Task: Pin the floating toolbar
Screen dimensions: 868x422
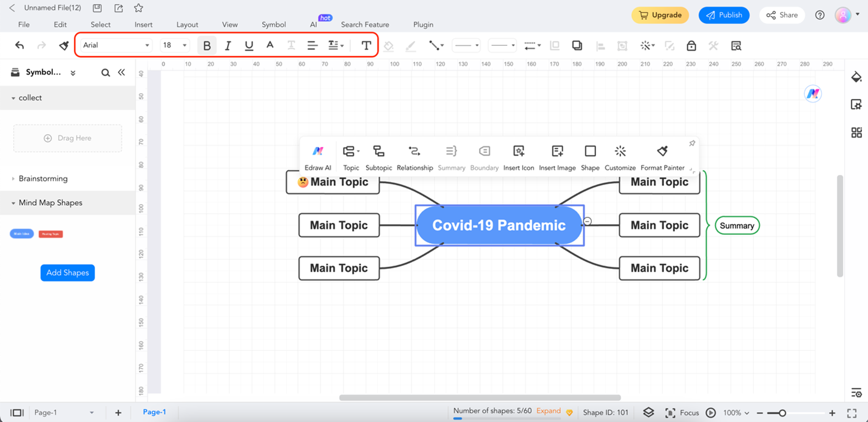Action: 692,143
